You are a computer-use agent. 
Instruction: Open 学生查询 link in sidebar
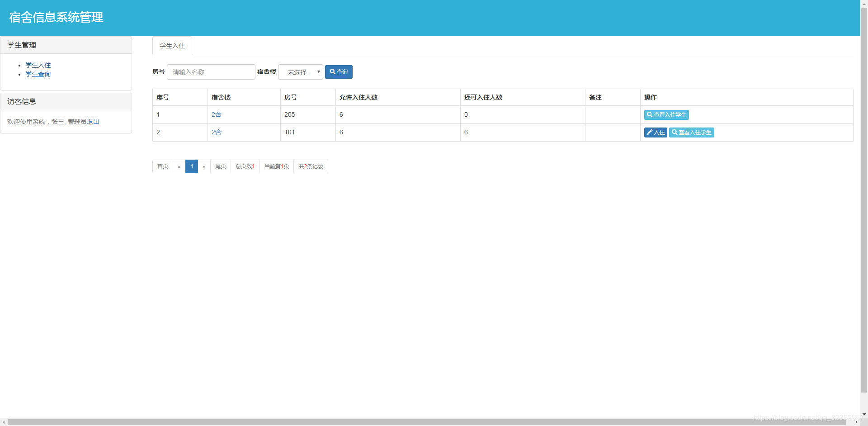coord(38,74)
